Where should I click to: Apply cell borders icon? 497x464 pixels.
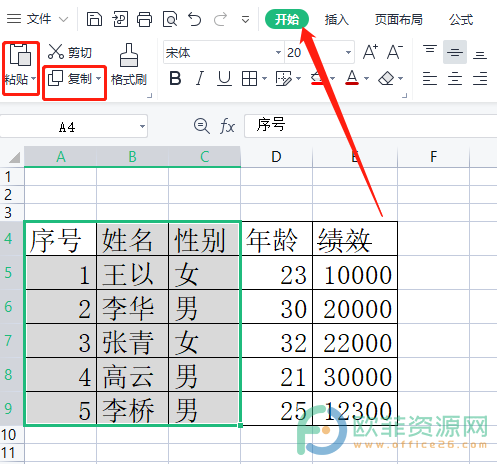click(249, 79)
